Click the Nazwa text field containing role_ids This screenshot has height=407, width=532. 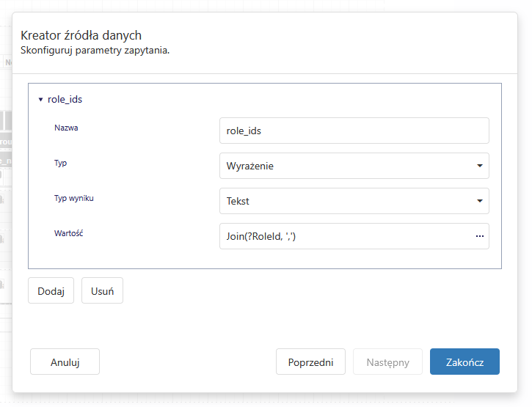(x=354, y=131)
